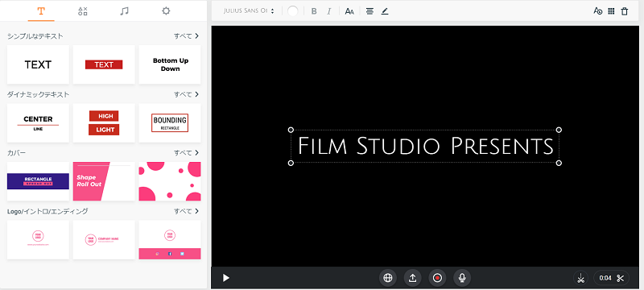This screenshot has width=644, height=290.
Task: Click すべて link for ダイナミックテキスト
Action: tap(187, 94)
